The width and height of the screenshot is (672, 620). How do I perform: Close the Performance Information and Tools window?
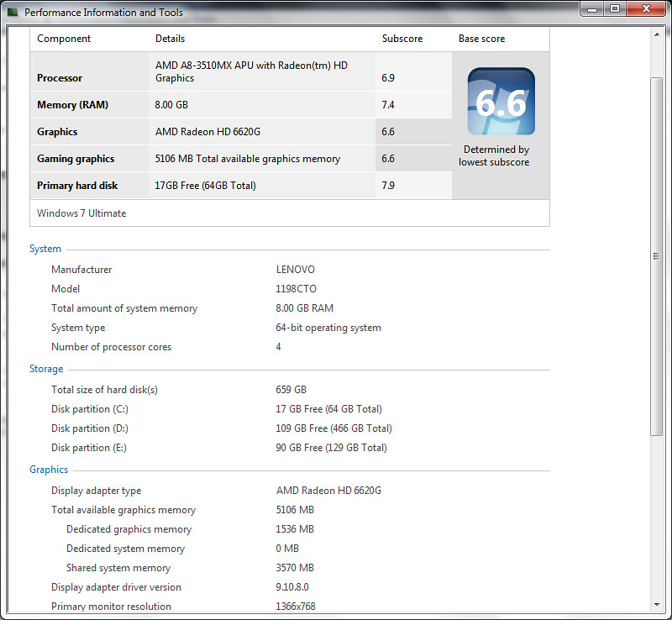pyautogui.click(x=646, y=9)
